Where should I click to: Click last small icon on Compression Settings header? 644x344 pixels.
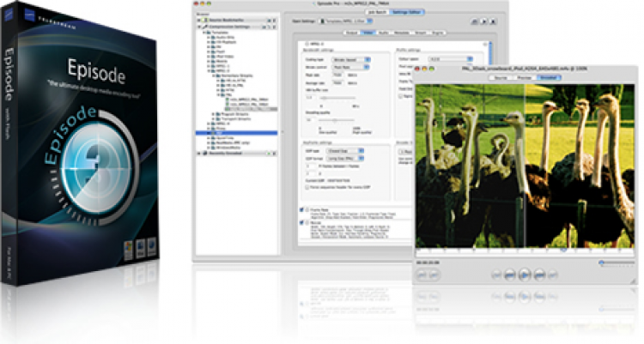click(275, 27)
